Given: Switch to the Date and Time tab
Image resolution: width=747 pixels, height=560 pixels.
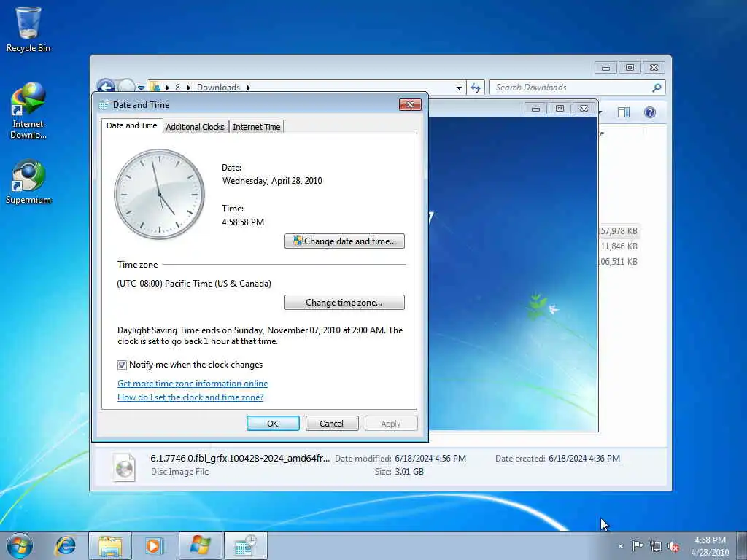Looking at the screenshot, I should click(x=131, y=125).
